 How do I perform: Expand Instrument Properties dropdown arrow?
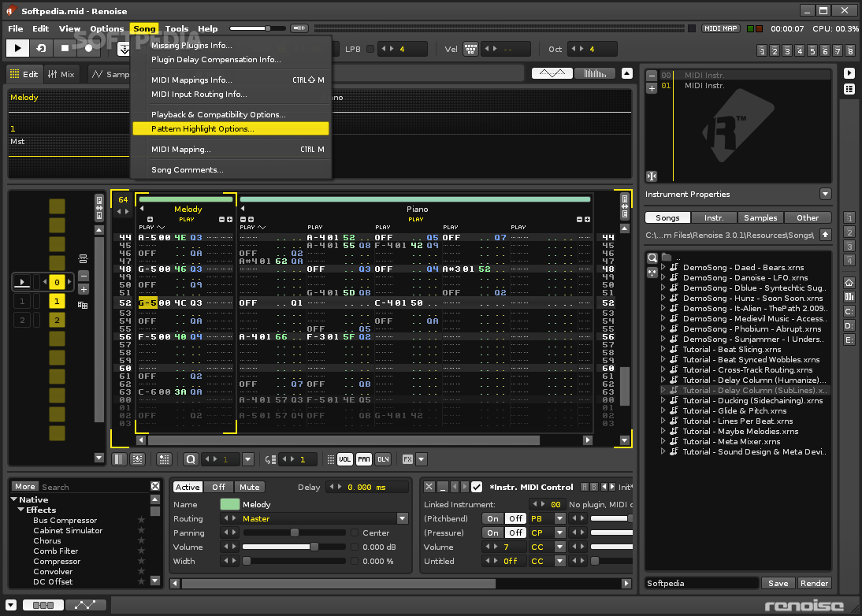point(825,194)
